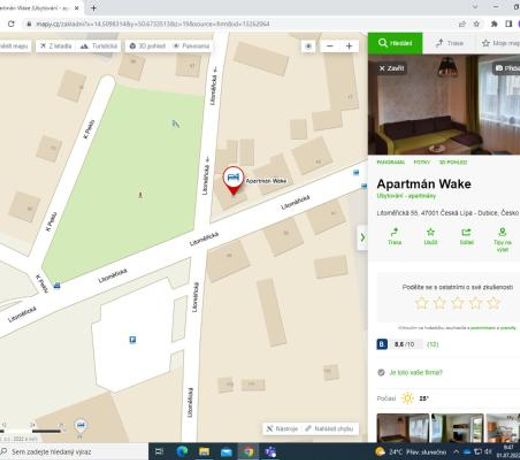Click the playground icon in the park
This screenshot has width=520, height=460.
176,124
